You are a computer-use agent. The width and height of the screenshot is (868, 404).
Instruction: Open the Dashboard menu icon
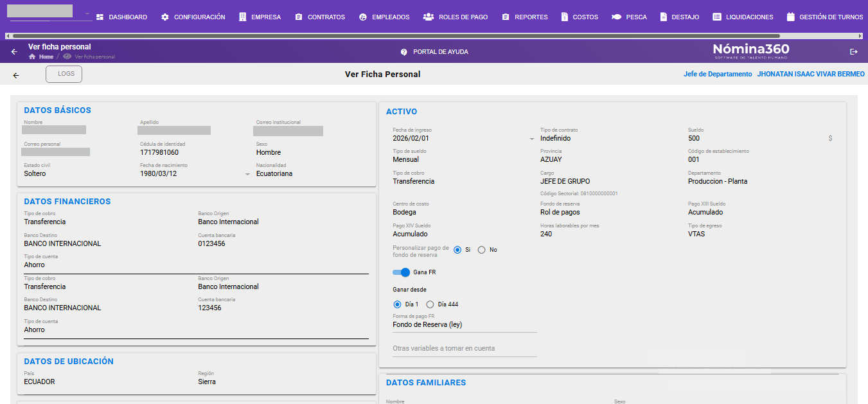click(100, 17)
